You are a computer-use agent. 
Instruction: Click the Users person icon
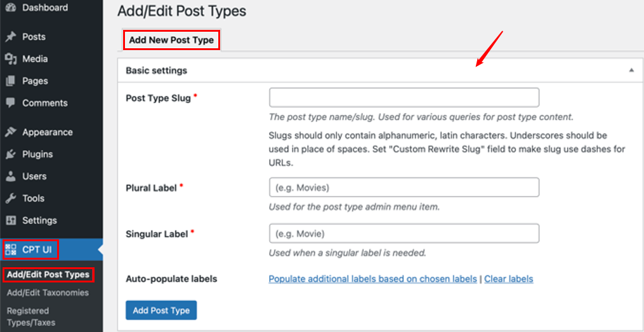pos(11,176)
